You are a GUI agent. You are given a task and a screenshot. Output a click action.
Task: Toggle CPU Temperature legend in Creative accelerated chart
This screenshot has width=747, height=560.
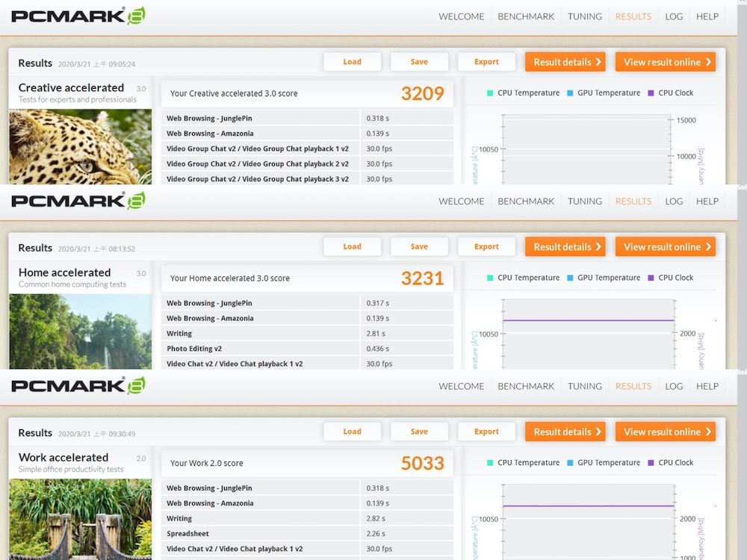pyautogui.click(x=523, y=93)
